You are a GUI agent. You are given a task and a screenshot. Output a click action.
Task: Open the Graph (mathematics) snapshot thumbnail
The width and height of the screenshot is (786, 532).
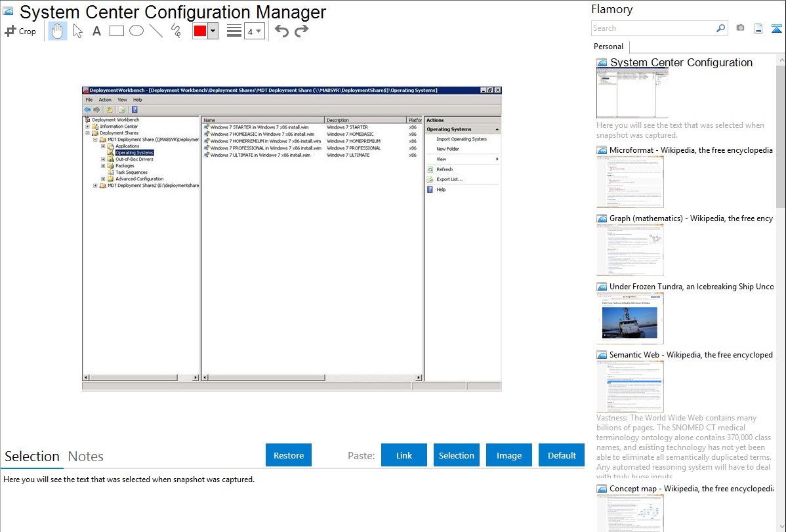click(630, 250)
